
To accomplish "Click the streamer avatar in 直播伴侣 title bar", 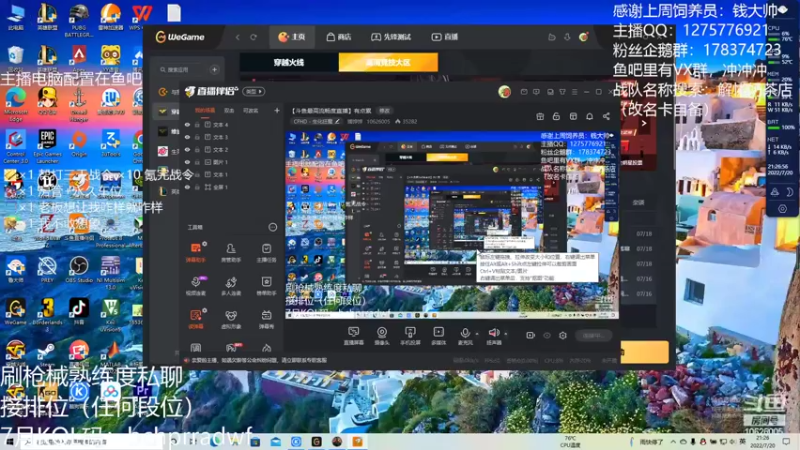I will coord(505,92).
